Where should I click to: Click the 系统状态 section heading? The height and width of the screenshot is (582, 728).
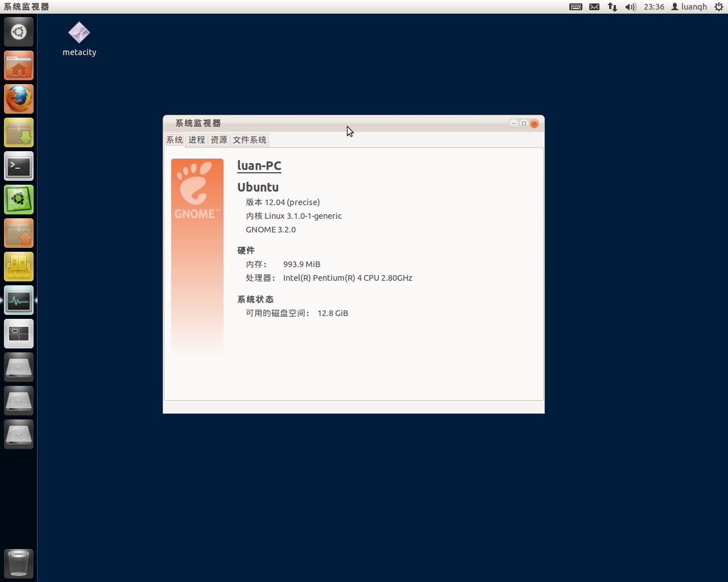pyautogui.click(x=255, y=300)
